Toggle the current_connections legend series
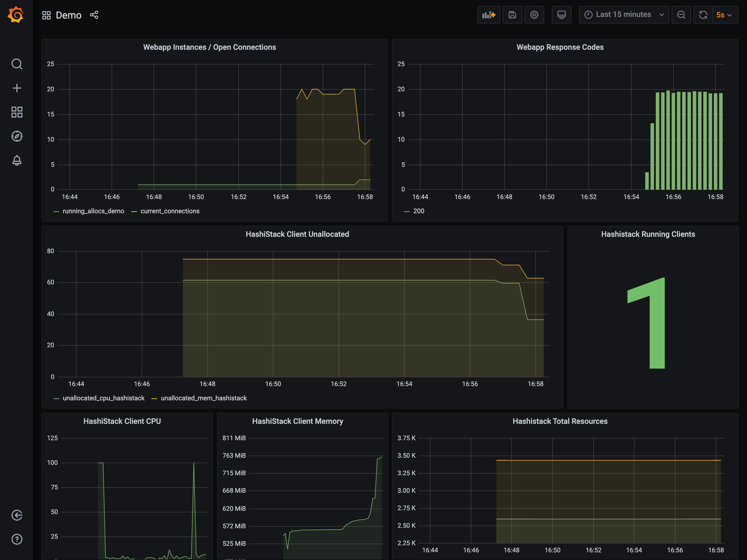Screen dimensions: 747x560 (170, 211)
